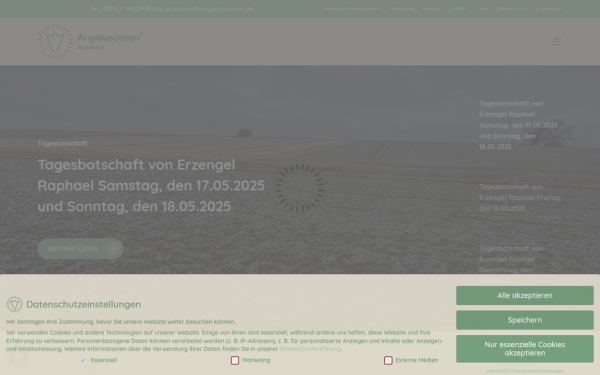Click Beitrag lesen button
Screen dimensions: 600x375
(80, 249)
